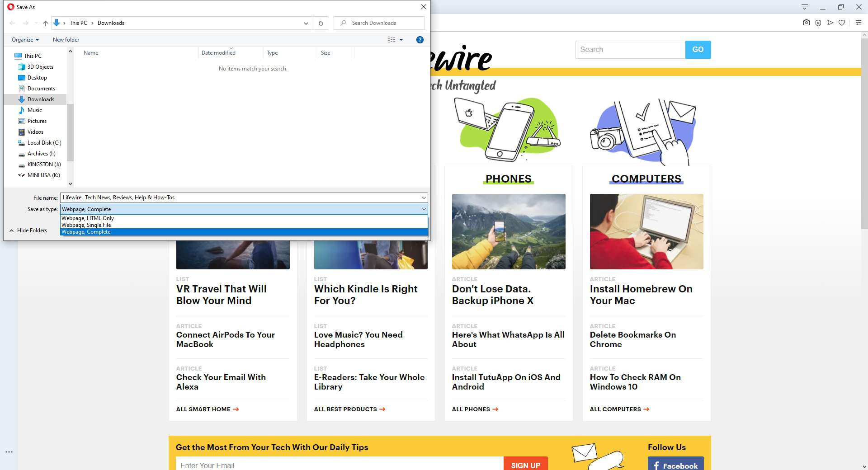Click Downloads in address breadcrumb

111,23
